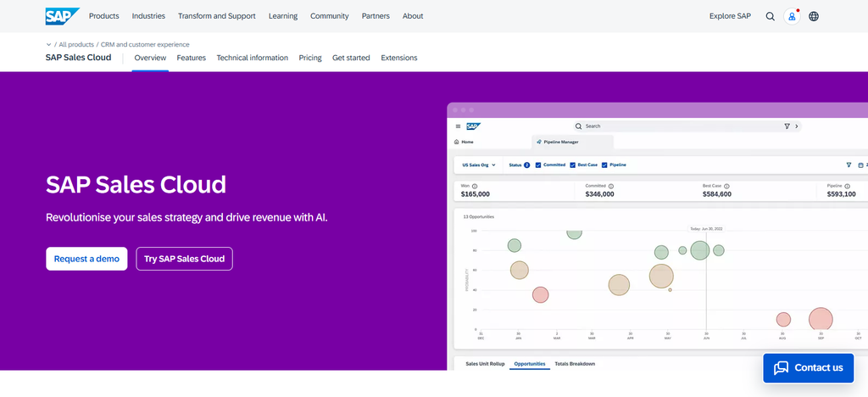Click the Won value $165,000
Image resolution: width=868 pixels, height=397 pixels.
475,194
